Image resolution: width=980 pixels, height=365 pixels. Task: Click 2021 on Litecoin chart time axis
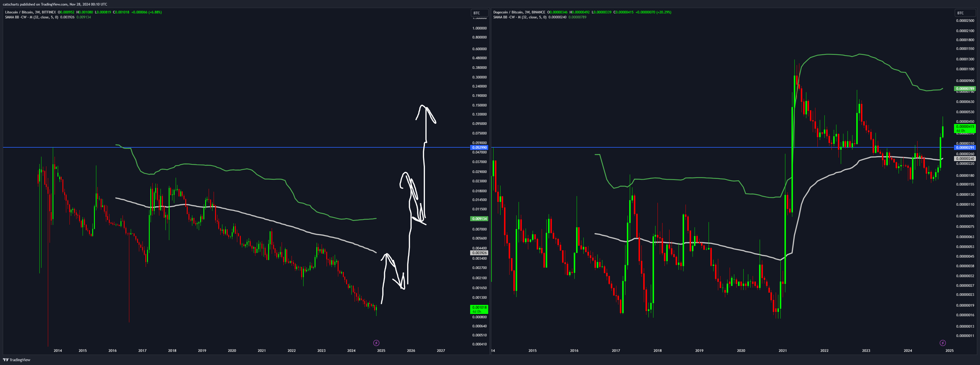point(262,350)
